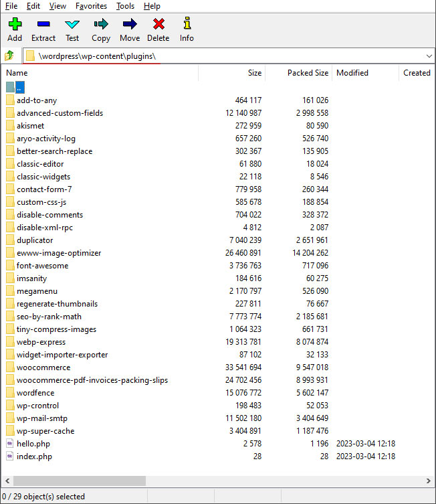Click the index.php file icon
Screen dimensions: 436x504
pos(10,456)
